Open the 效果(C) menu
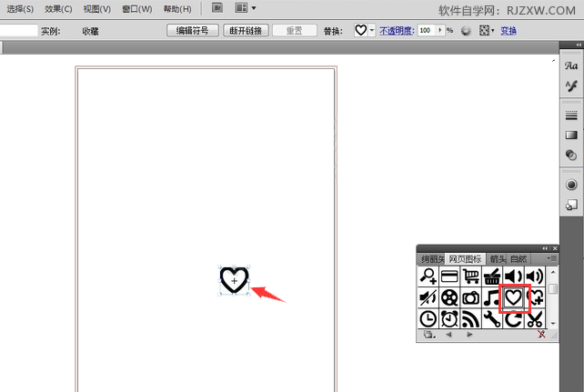 coord(58,9)
